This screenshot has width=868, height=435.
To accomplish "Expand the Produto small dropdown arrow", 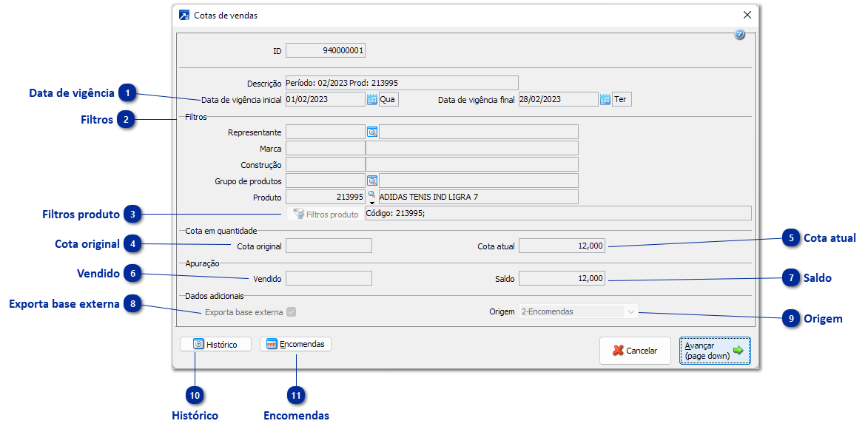I will pos(371,202).
